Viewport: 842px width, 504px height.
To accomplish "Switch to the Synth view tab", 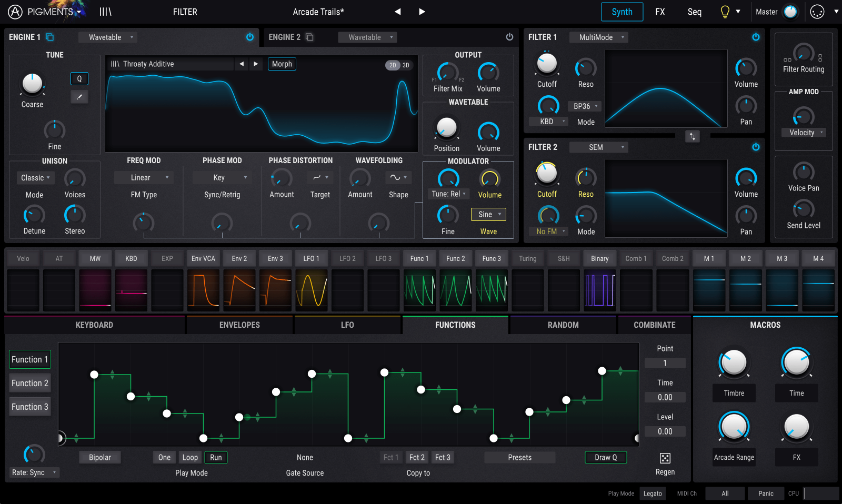I will coord(622,12).
